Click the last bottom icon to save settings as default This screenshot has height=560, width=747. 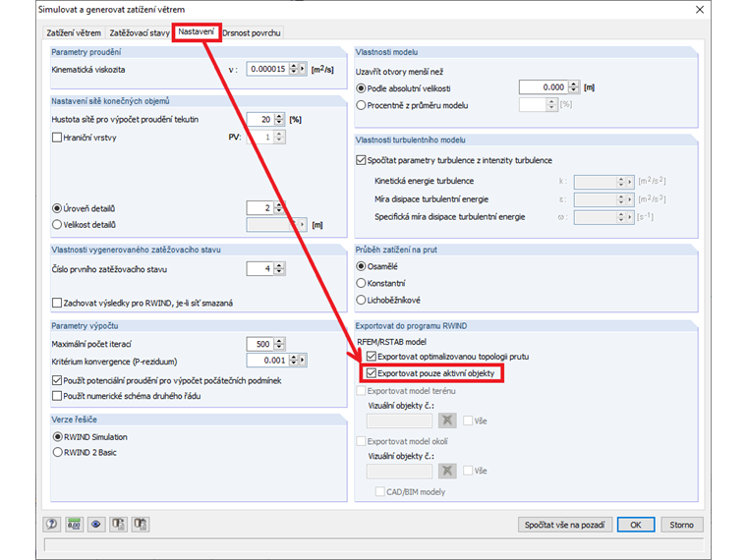(140, 525)
